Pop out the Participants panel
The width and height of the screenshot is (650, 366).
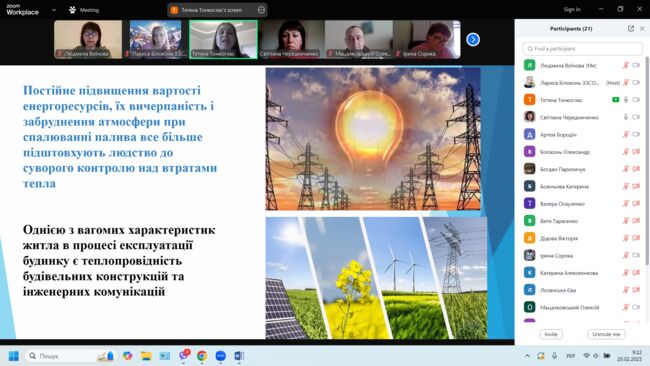[x=631, y=29]
